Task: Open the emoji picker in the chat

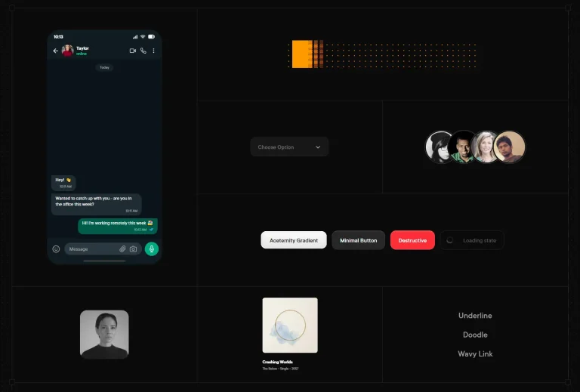Action: pos(56,249)
